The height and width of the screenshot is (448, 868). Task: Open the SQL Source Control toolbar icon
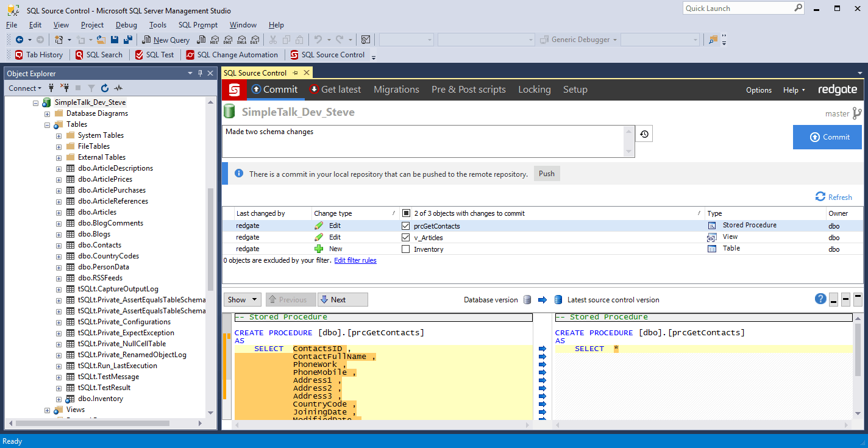[329, 54]
